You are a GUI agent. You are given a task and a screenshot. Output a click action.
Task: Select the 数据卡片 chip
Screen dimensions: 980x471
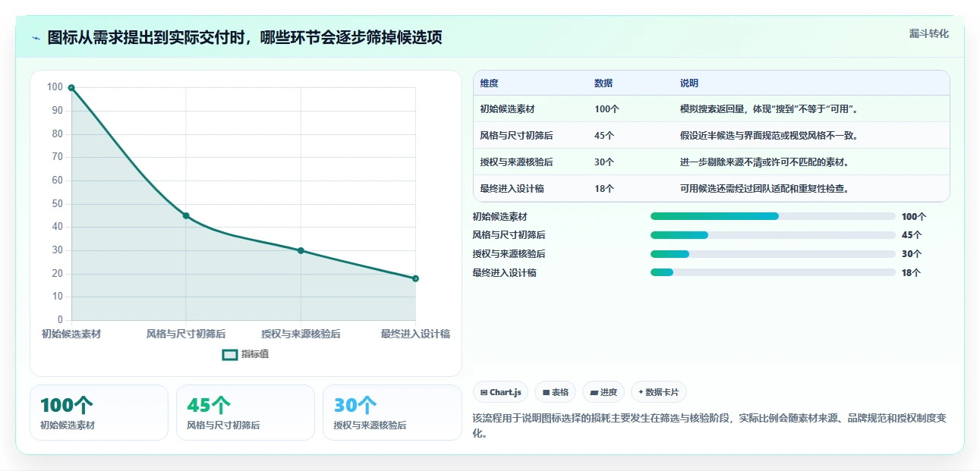[x=659, y=392]
